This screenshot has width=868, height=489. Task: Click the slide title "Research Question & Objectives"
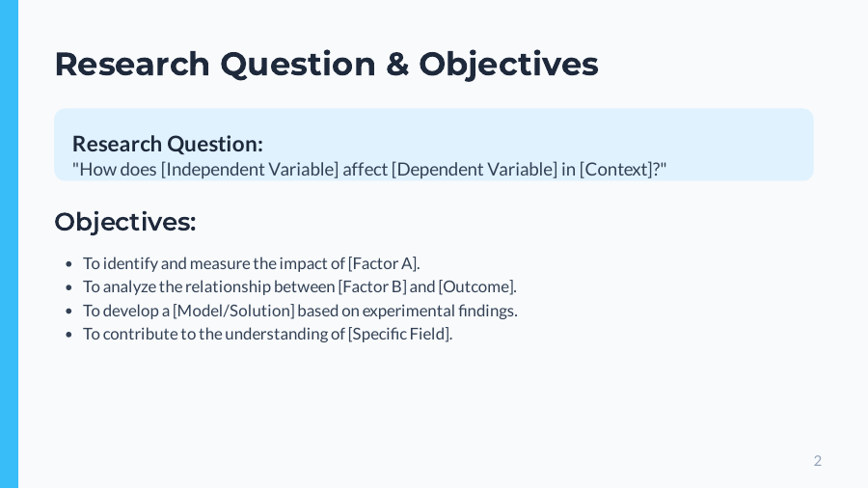pyautogui.click(x=326, y=64)
